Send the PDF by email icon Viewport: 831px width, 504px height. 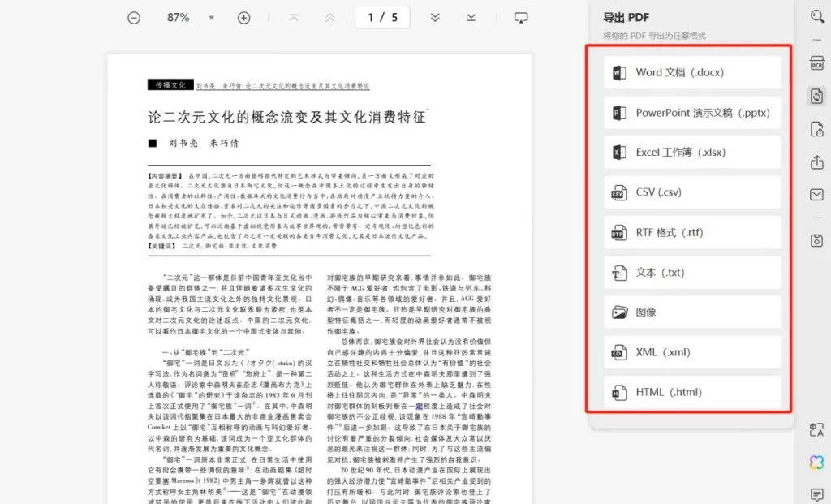(816, 195)
